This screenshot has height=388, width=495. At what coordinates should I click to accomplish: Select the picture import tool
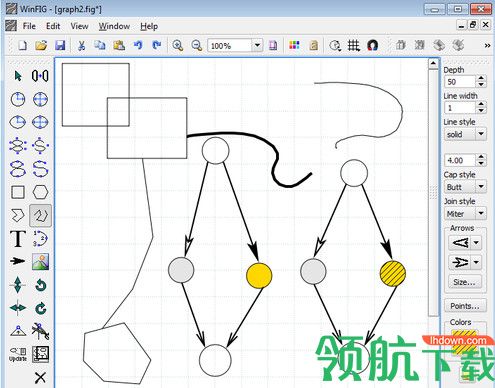pos(40,262)
